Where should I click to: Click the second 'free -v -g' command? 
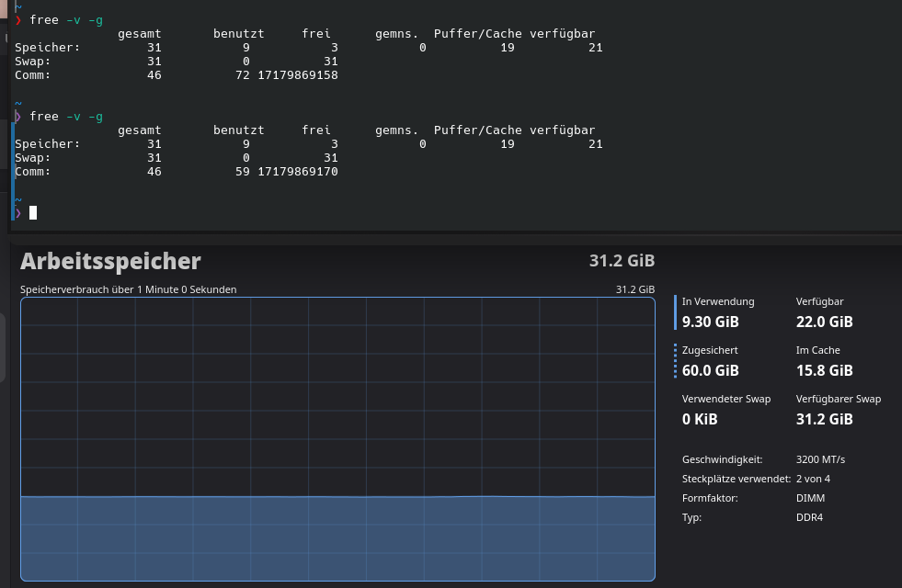click(66, 117)
